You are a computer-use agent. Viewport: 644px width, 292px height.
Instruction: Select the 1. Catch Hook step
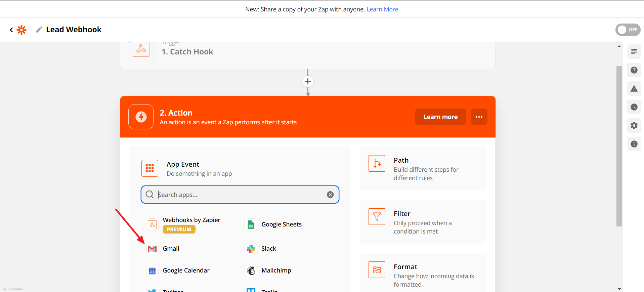coord(187,52)
